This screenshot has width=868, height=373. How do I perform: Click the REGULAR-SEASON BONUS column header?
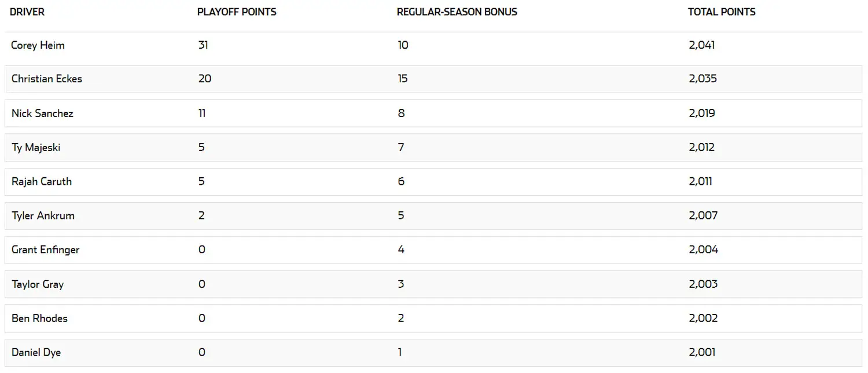pyautogui.click(x=457, y=12)
